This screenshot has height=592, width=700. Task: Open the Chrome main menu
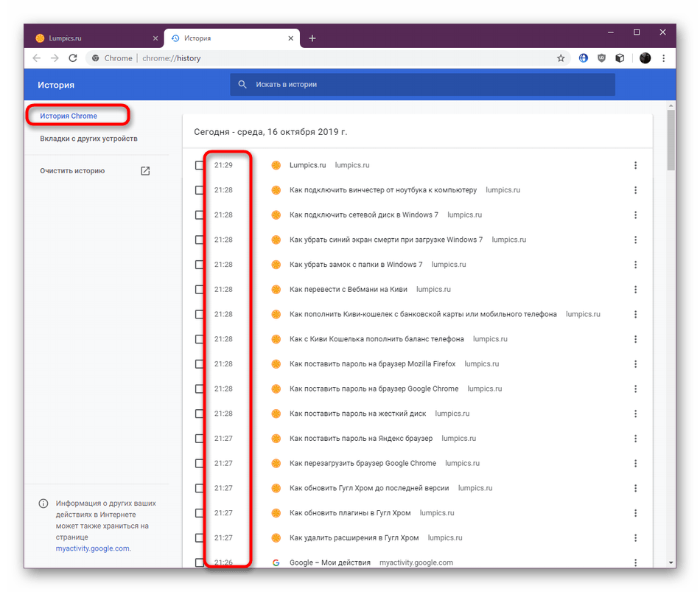[x=664, y=58]
